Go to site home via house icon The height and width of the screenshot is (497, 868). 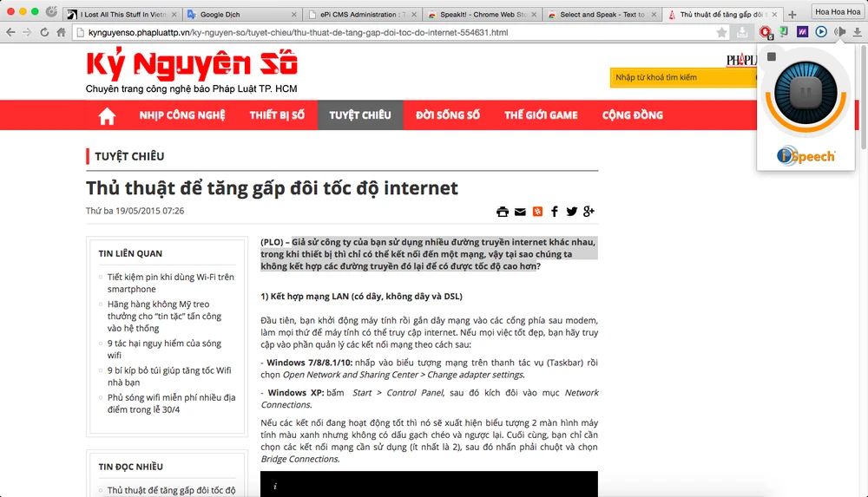pos(107,115)
